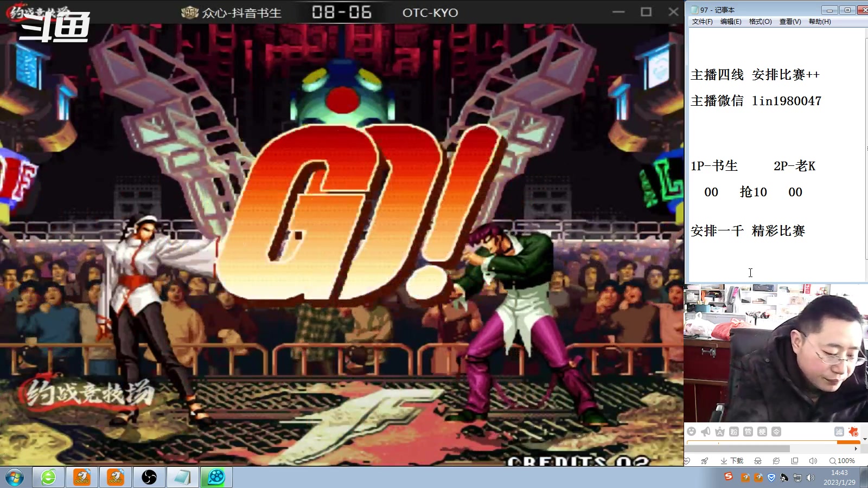
Task: Open the 帮助(H) menu in Notepad
Action: (x=820, y=22)
